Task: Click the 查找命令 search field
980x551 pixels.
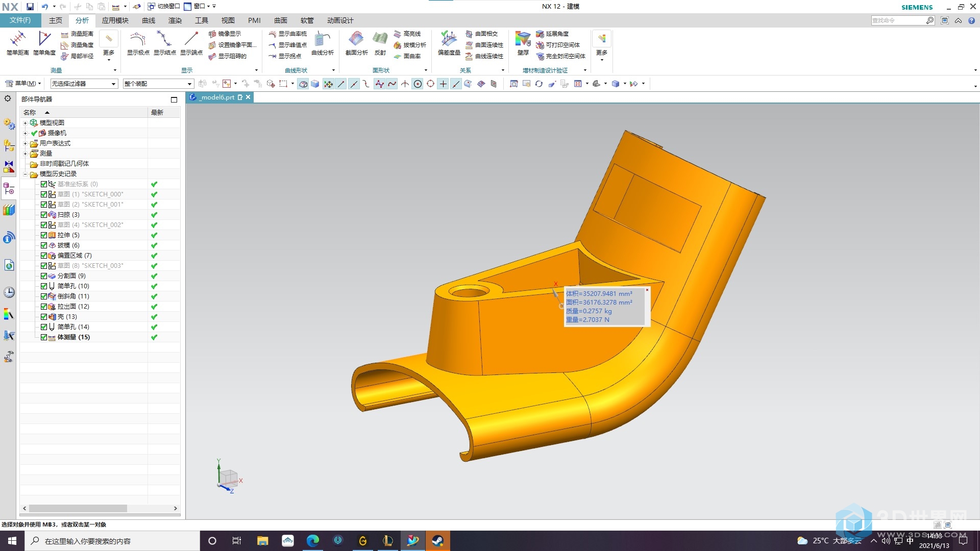Action: tap(898, 20)
